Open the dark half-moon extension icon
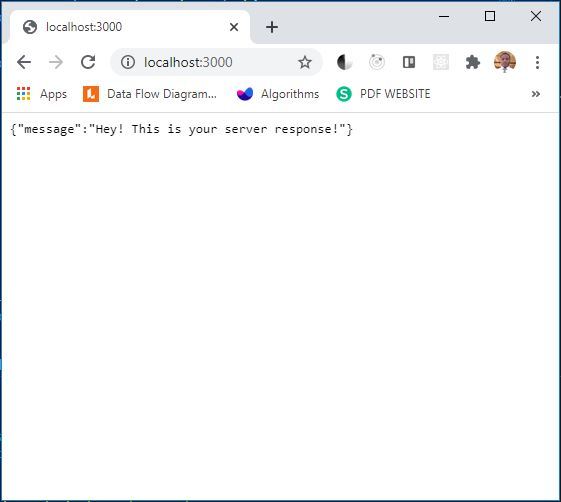This screenshot has height=502, width=561. 344,62
